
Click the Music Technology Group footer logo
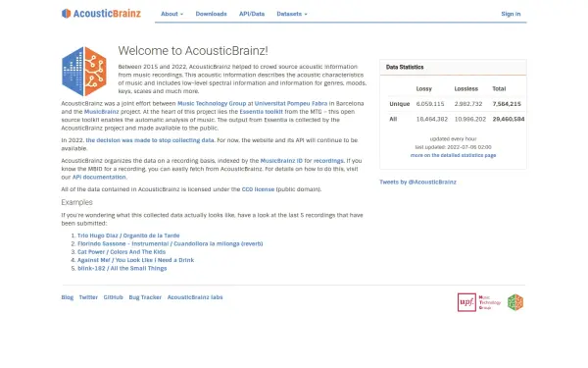pyautogui.click(x=490, y=302)
